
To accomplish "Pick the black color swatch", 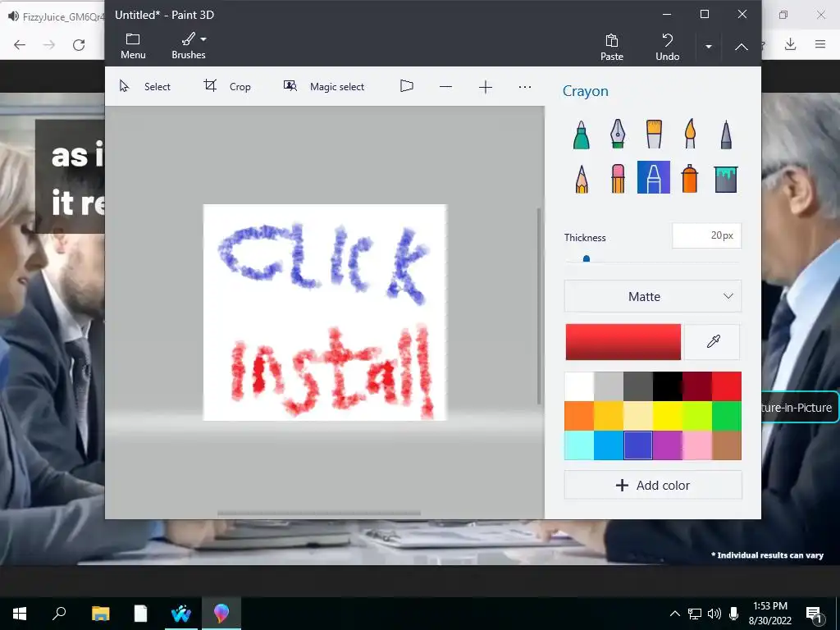I will pyautogui.click(x=668, y=386).
